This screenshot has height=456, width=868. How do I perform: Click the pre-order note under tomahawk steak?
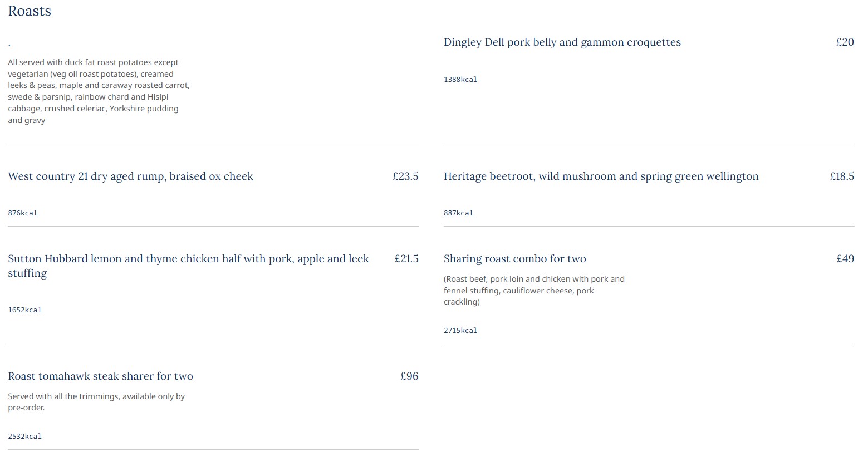96,402
